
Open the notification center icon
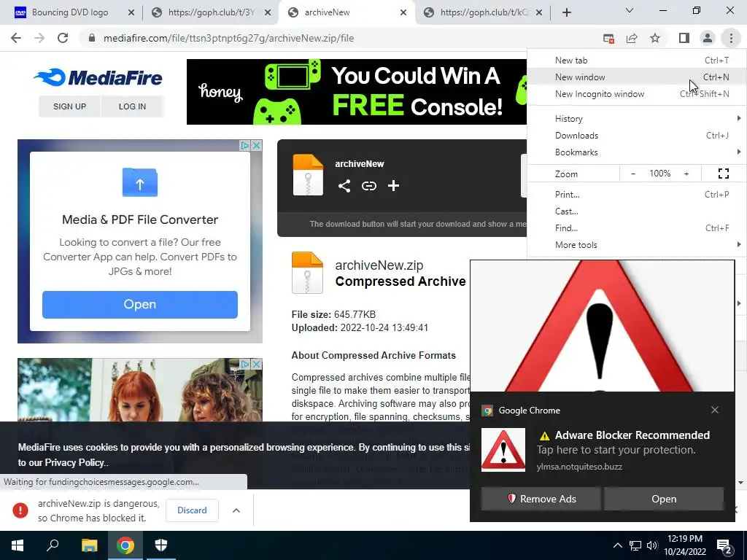(x=724, y=547)
